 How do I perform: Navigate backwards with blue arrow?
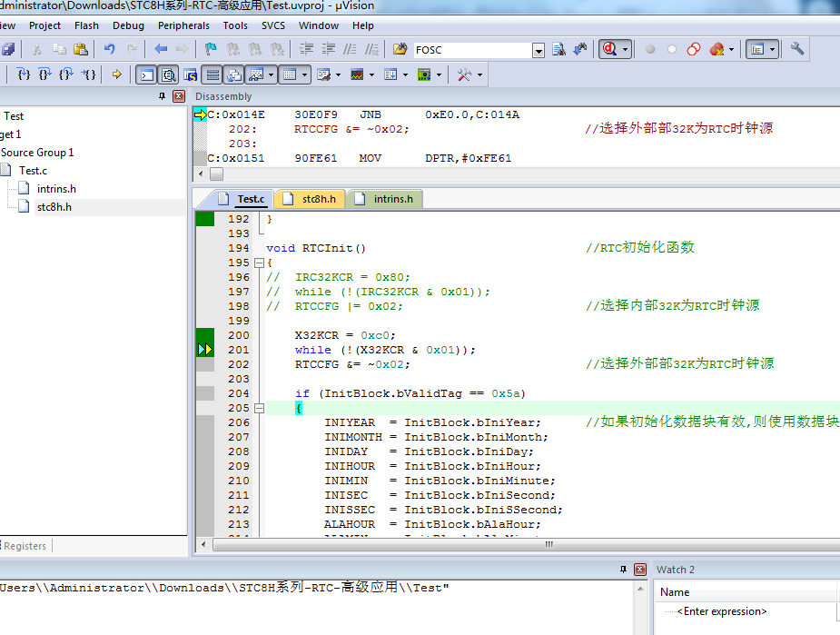tap(161, 49)
